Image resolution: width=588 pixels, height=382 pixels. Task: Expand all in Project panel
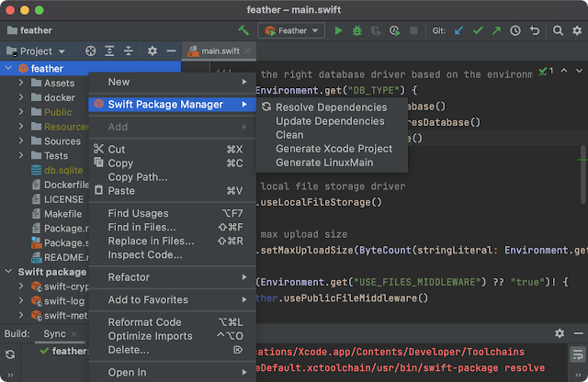[109, 51]
